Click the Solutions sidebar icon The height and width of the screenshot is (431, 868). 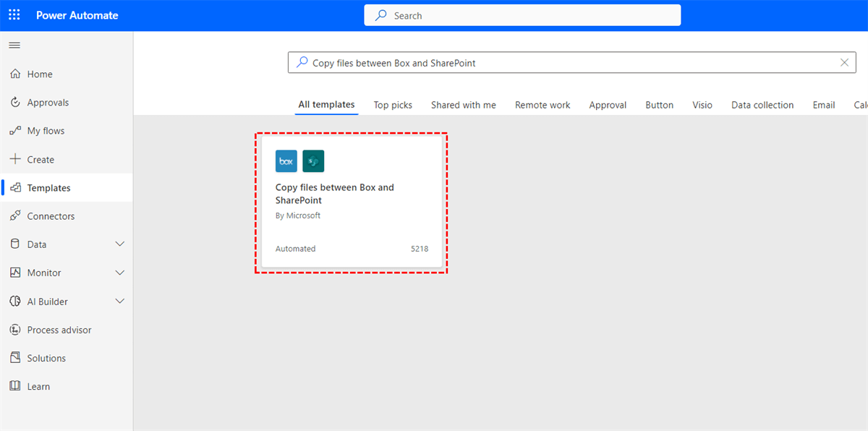(15, 358)
